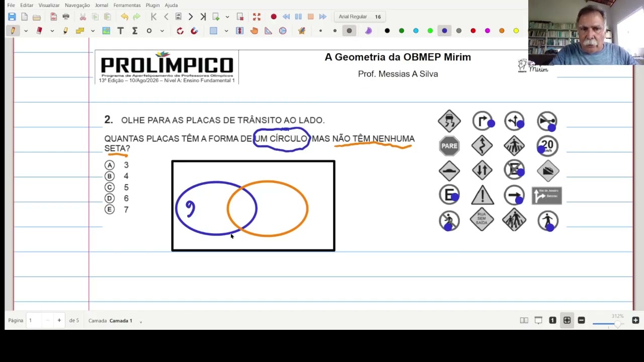
Task: Redo the last undone action
Action: (x=136, y=17)
